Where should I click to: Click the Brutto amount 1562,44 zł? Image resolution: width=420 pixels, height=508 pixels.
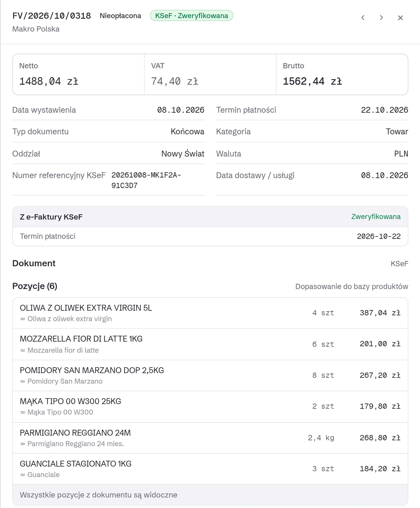(x=312, y=81)
